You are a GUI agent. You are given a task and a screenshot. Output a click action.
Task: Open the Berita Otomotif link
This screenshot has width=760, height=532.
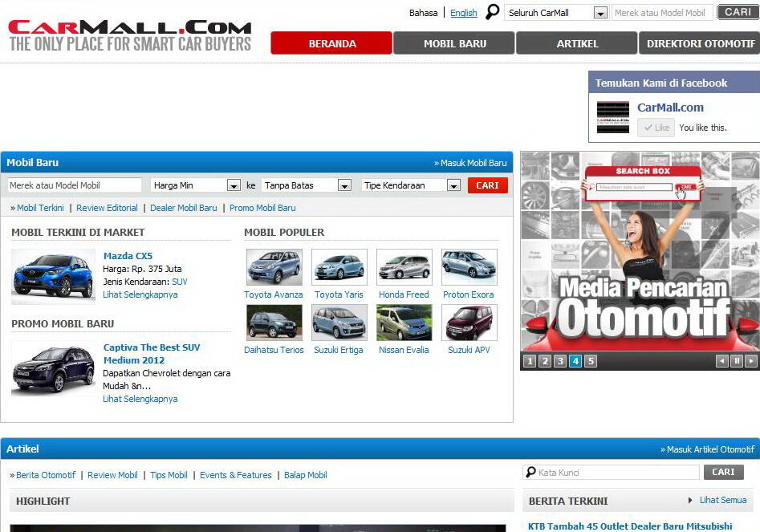(x=46, y=475)
